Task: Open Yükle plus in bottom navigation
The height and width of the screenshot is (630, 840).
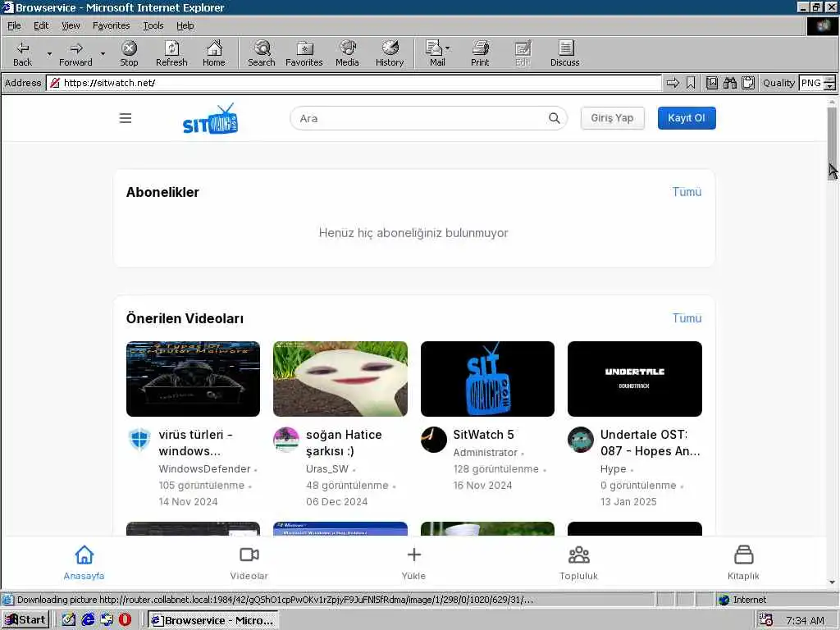Action: click(413, 563)
